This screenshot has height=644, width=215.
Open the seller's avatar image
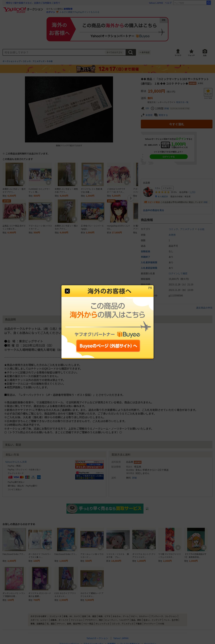click(148, 192)
